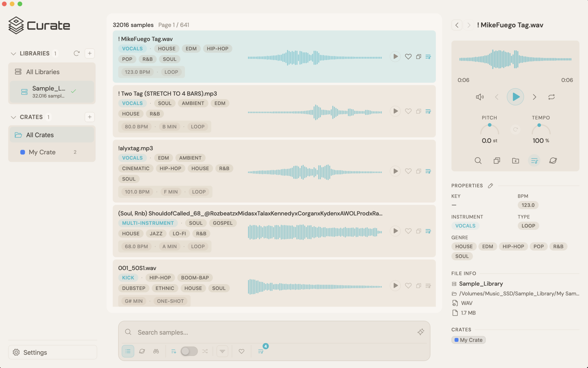Adjust the Tempo knob

(x=541, y=129)
